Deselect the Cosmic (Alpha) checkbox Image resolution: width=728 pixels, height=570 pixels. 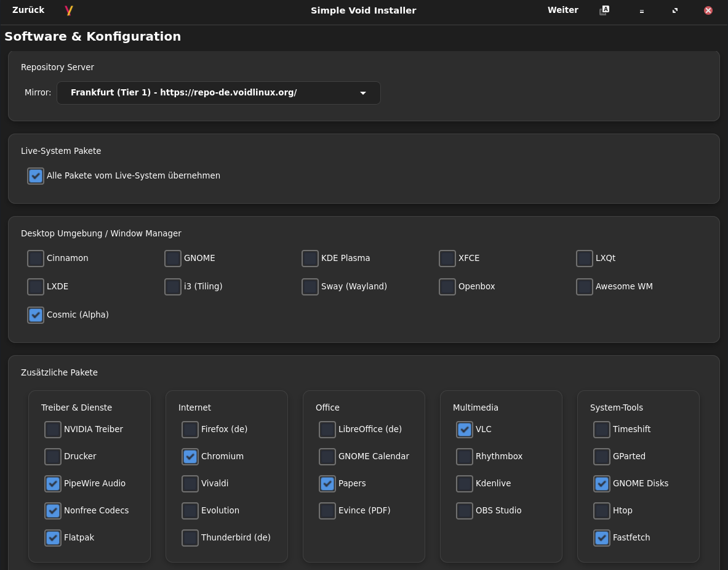tap(36, 315)
